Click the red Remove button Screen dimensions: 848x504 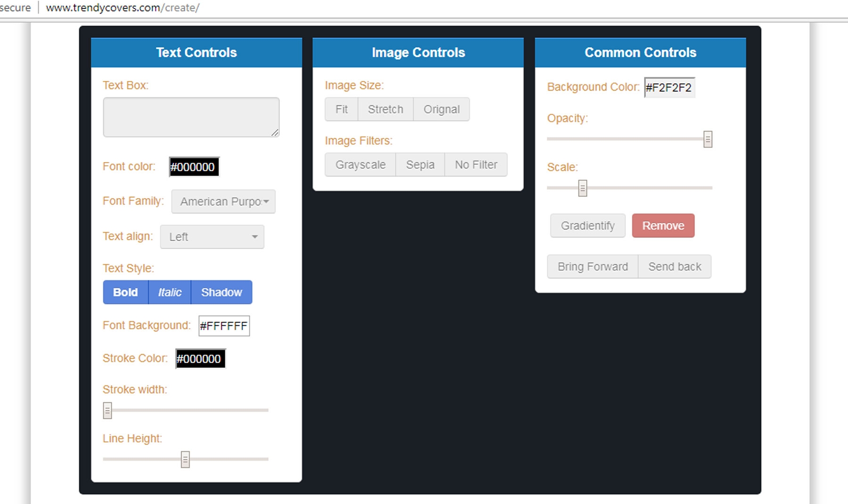tap(663, 226)
